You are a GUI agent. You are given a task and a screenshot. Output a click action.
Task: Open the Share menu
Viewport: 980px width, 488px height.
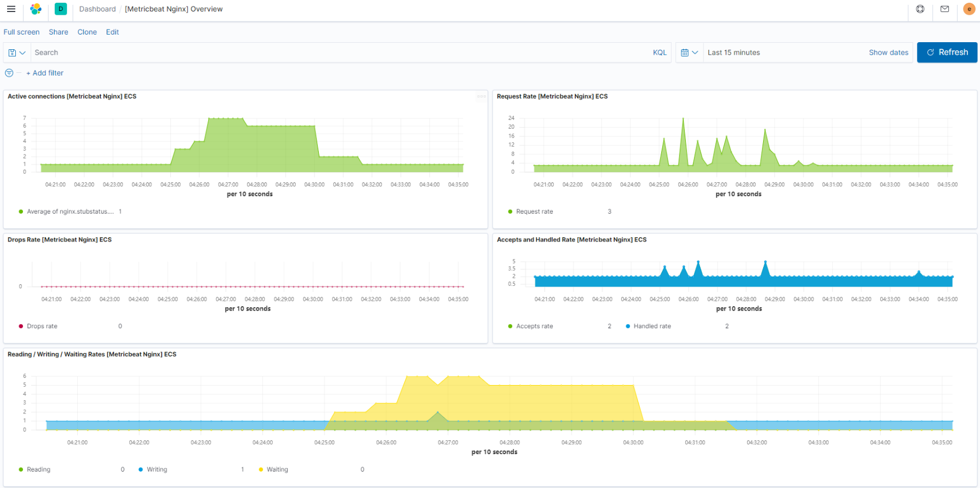[x=59, y=32]
